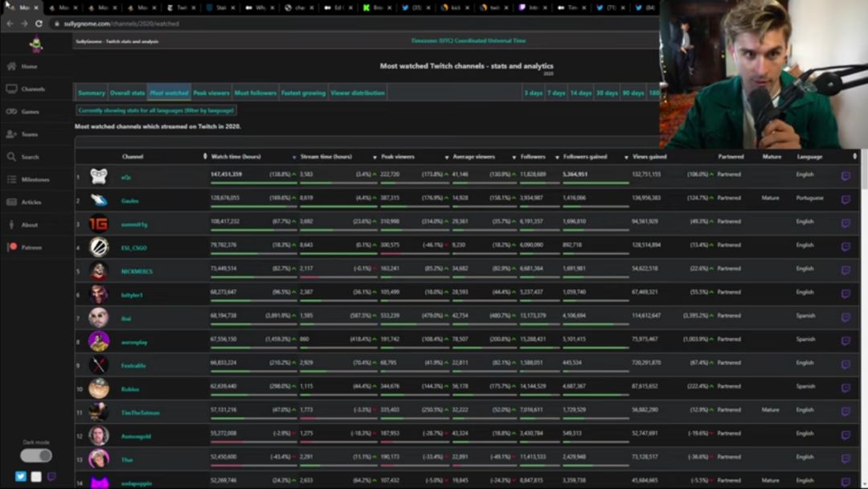Open the Twitch icon in Gaules row

845,199
